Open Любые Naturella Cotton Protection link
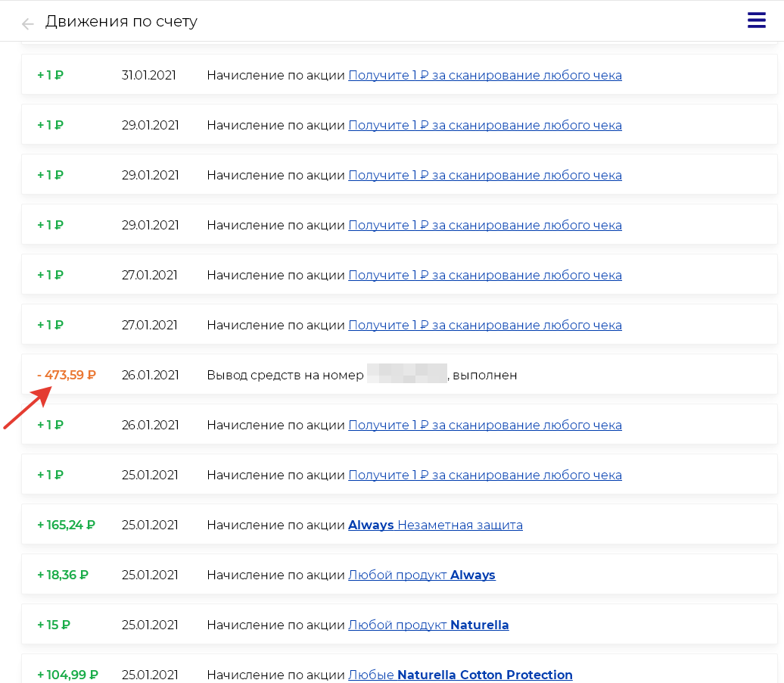Viewport: 784px width, 683px height. click(460, 675)
